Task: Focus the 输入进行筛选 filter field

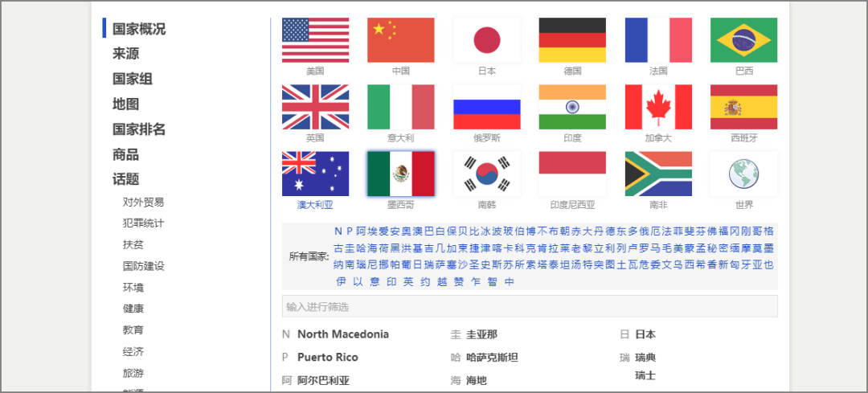Action: [x=530, y=307]
